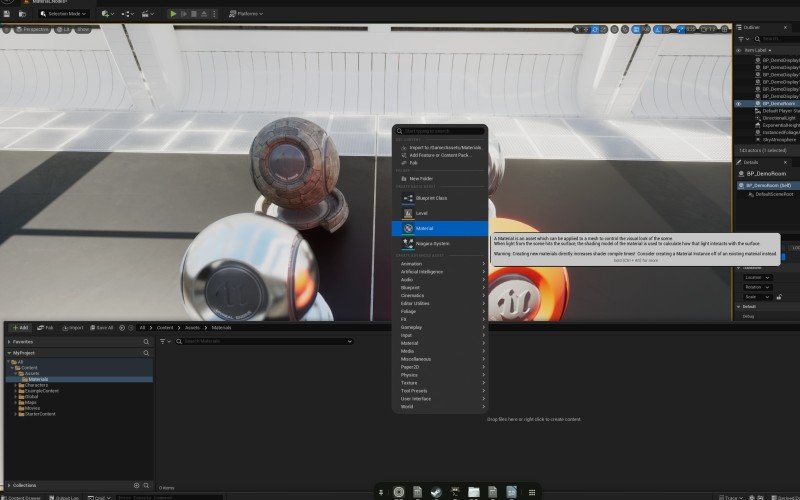800x500 pixels.
Task: Open the viewport Show menu
Action: coord(83,30)
